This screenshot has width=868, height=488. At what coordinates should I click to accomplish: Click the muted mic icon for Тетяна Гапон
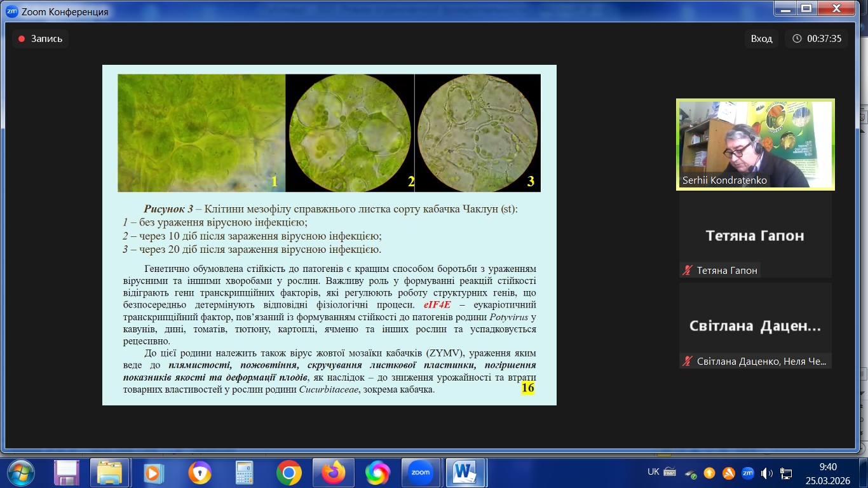[x=687, y=271]
